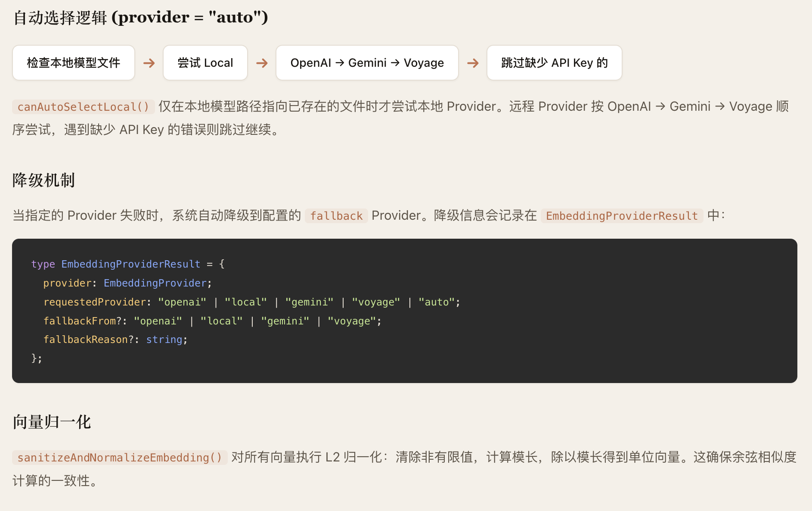Click the type keyword in code block

pos(43,264)
